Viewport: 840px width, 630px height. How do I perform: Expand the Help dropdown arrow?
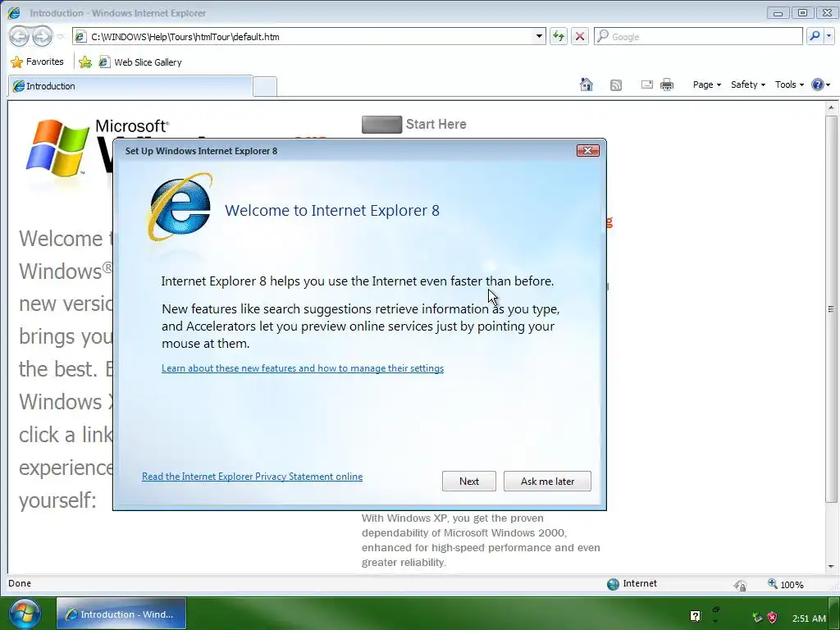tap(829, 84)
